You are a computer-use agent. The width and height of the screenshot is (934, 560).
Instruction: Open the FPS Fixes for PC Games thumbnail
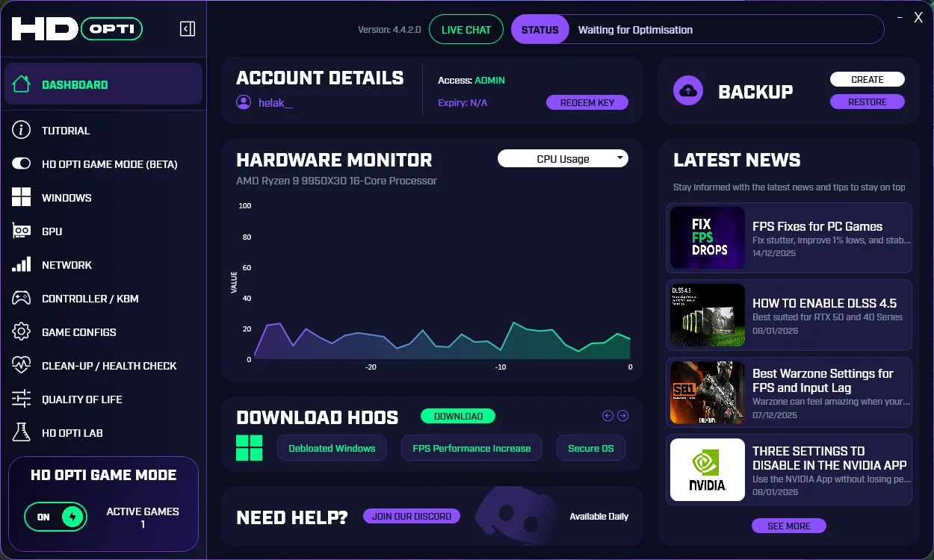point(708,238)
